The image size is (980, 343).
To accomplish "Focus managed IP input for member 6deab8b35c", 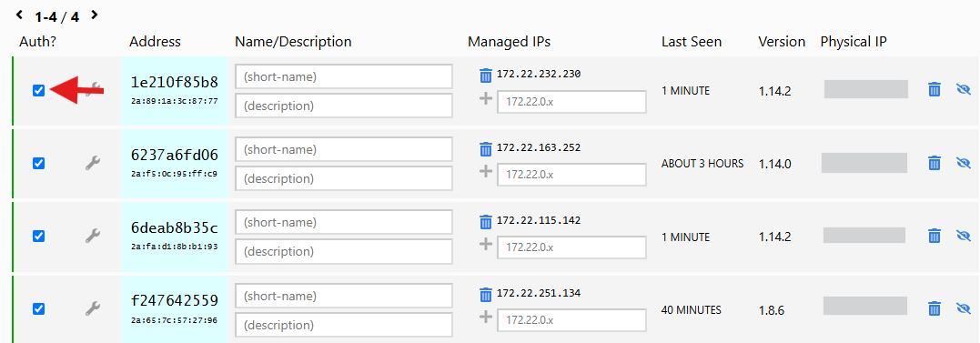I will tap(571, 247).
